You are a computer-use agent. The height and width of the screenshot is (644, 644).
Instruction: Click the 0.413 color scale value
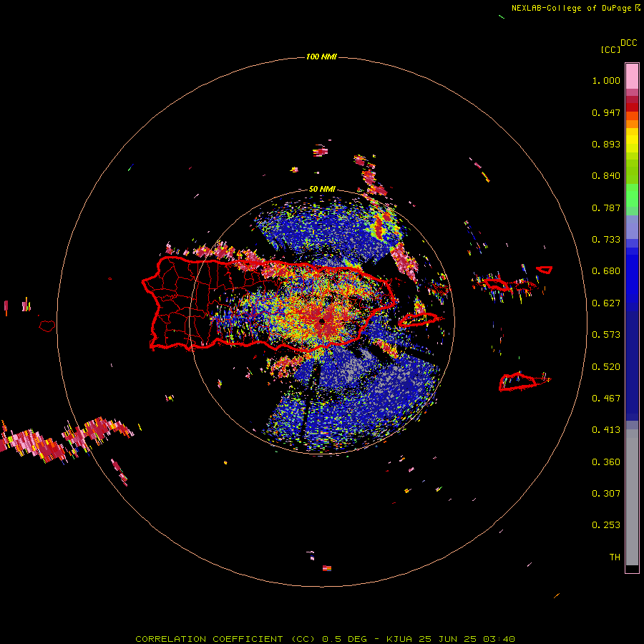(606, 430)
